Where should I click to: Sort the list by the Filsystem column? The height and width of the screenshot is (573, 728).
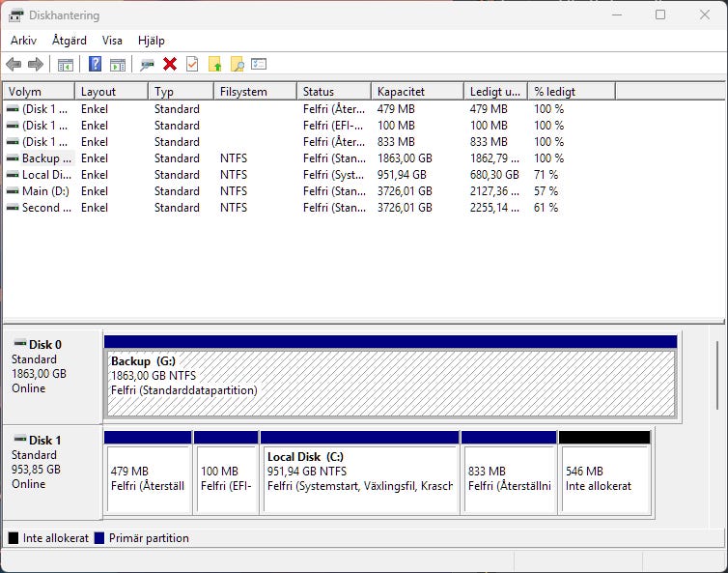click(254, 92)
